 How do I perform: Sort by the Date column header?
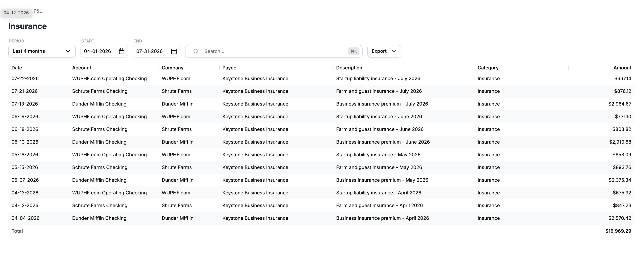pyautogui.click(x=17, y=68)
